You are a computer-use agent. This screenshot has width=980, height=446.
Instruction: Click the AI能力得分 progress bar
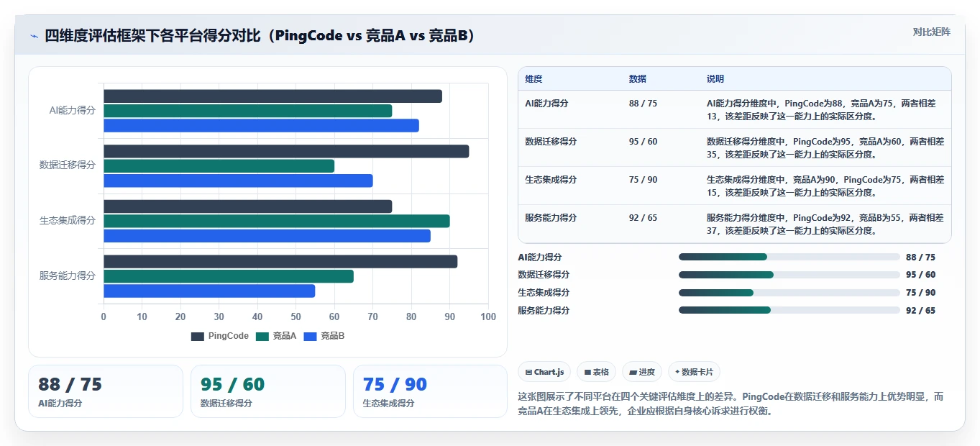pos(789,257)
